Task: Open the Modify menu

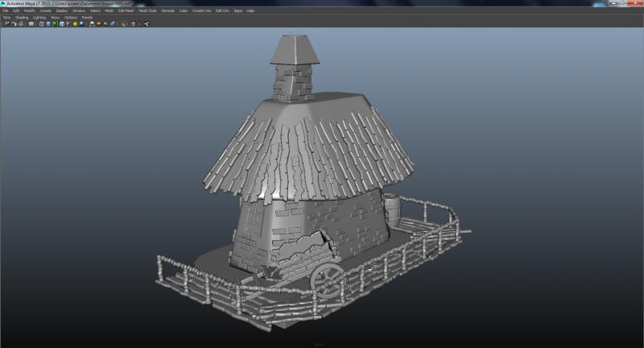Action: [x=29, y=10]
